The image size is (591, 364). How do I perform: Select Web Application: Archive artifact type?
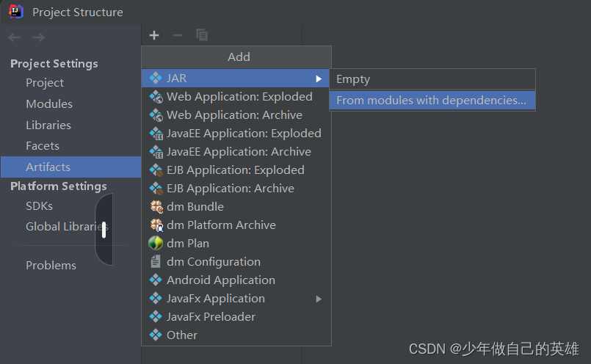(236, 115)
